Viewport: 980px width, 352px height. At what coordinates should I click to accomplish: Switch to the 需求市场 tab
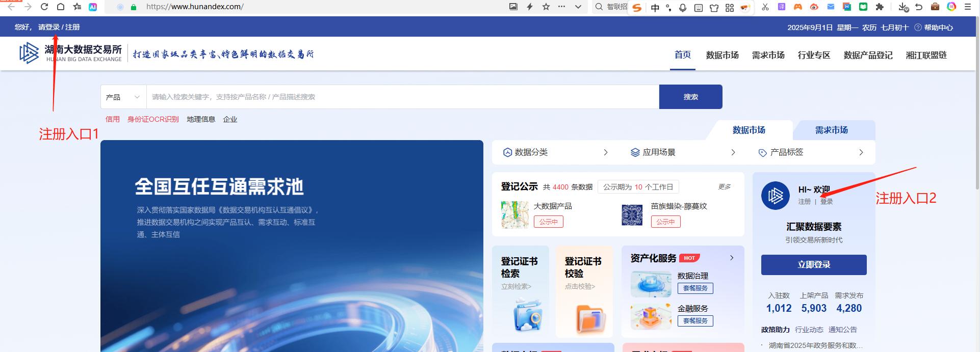[x=831, y=130]
